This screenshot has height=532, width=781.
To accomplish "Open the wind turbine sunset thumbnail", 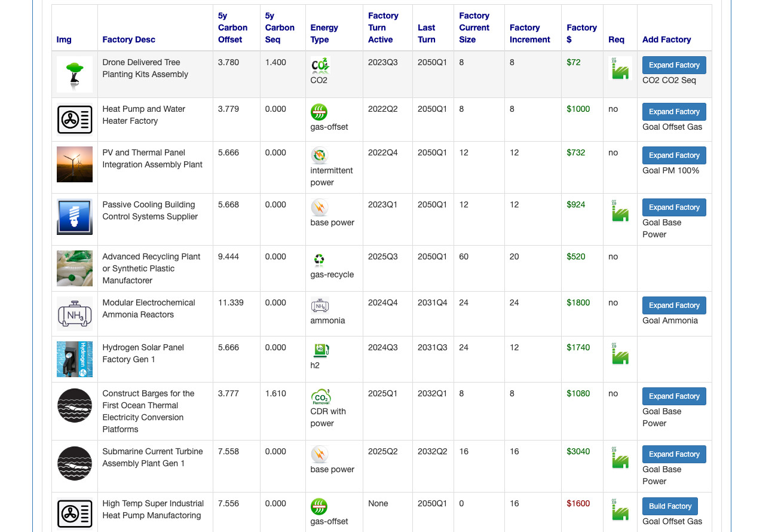I will (x=75, y=164).
